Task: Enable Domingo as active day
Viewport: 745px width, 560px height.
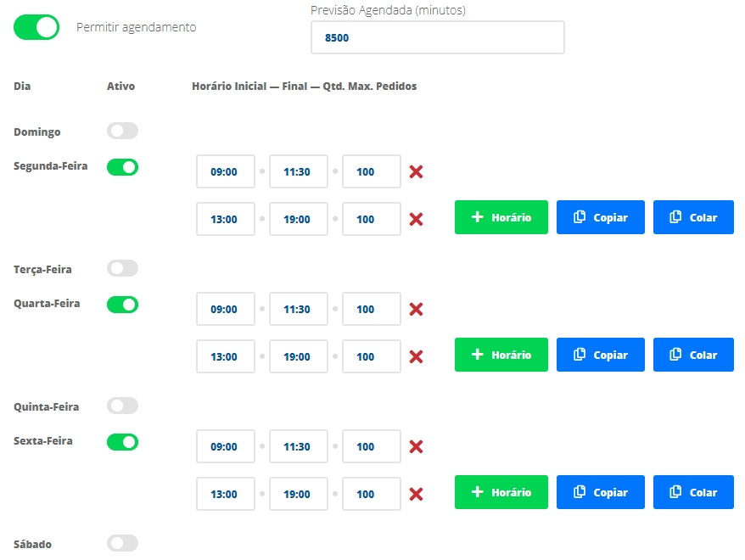Action: tap(122, 132)
